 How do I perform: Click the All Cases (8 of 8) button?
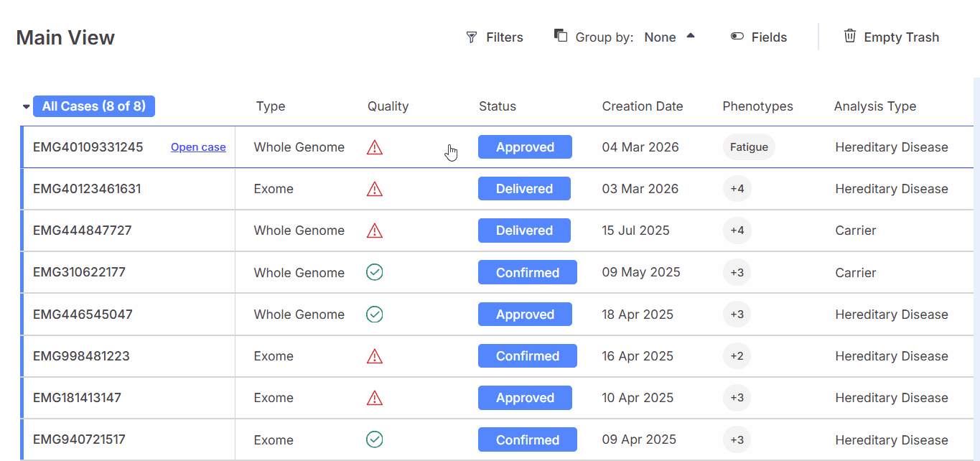94,106
